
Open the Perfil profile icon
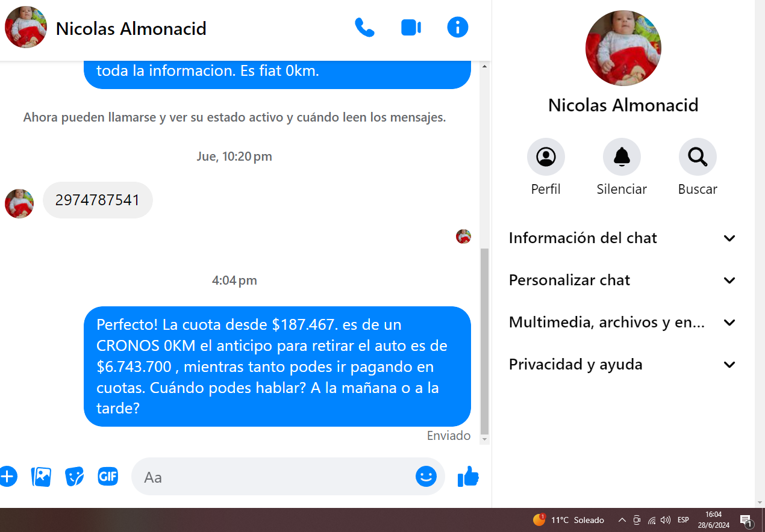[546, 157]
